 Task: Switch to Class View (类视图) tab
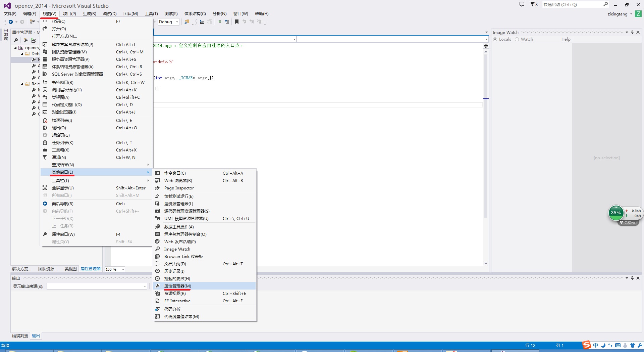(x=70, y=269)
